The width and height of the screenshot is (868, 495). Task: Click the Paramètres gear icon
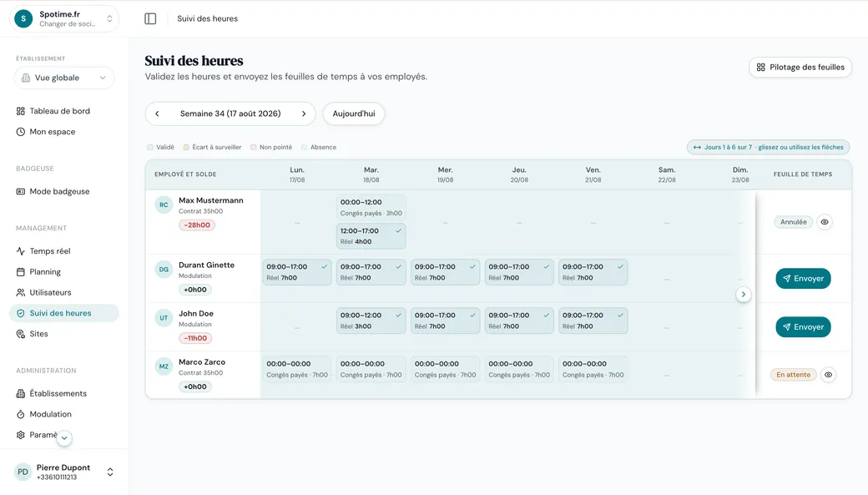pos(21,435)
